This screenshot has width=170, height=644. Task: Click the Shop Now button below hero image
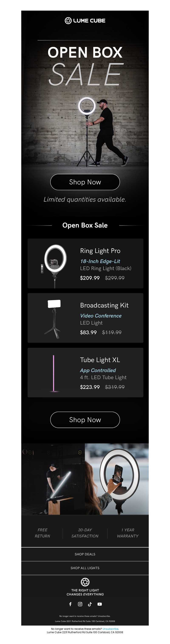85,182
